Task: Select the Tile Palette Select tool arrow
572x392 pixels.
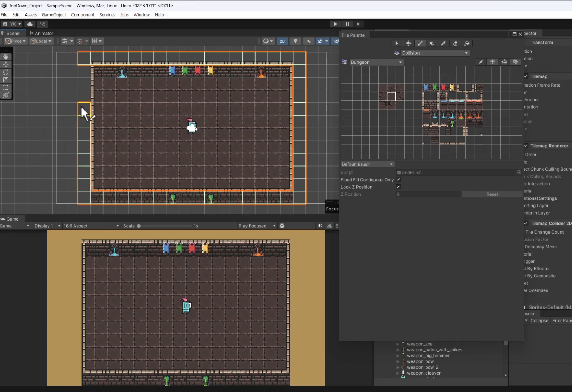Action: click(x=397, y=43)
